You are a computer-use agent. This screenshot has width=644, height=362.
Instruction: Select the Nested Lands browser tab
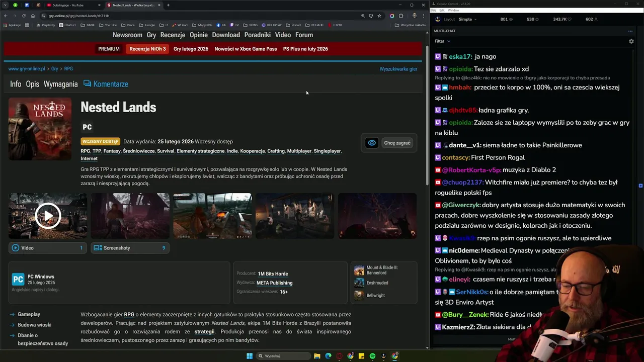(x=133, y=5)
